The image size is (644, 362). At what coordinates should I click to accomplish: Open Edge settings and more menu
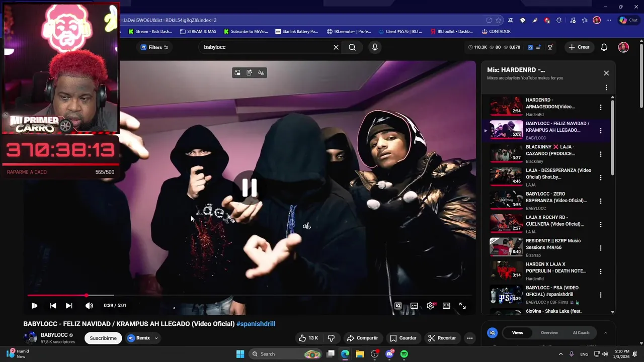(x=609, y=20)
